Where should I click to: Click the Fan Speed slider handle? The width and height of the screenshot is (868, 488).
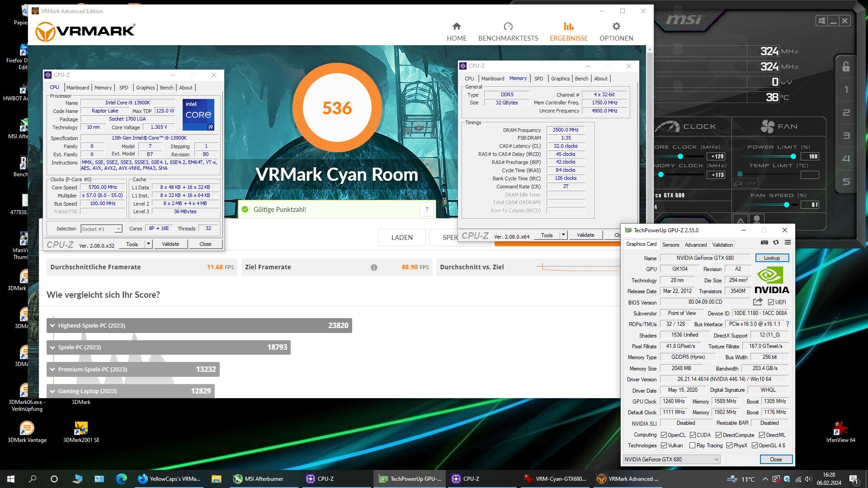pyautogui.click(x=787, y=205)
